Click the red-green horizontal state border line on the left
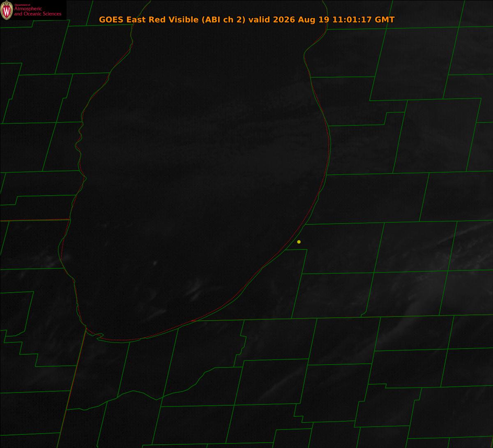 point(35,220)
